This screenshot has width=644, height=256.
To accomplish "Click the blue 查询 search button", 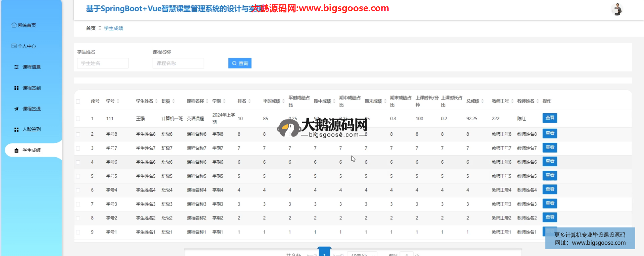I will click(240, 63).
